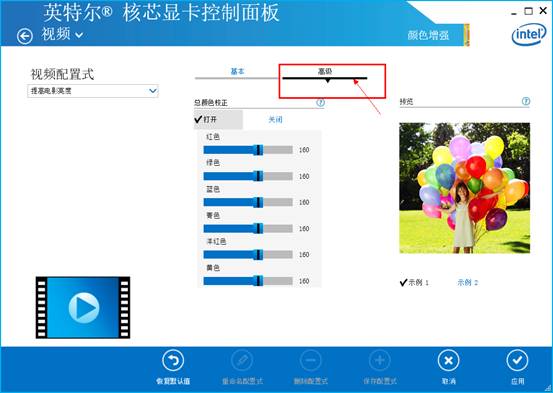Click the 160 value beside 洋红色 slider

pyautogui.click(x=304, y=255)
